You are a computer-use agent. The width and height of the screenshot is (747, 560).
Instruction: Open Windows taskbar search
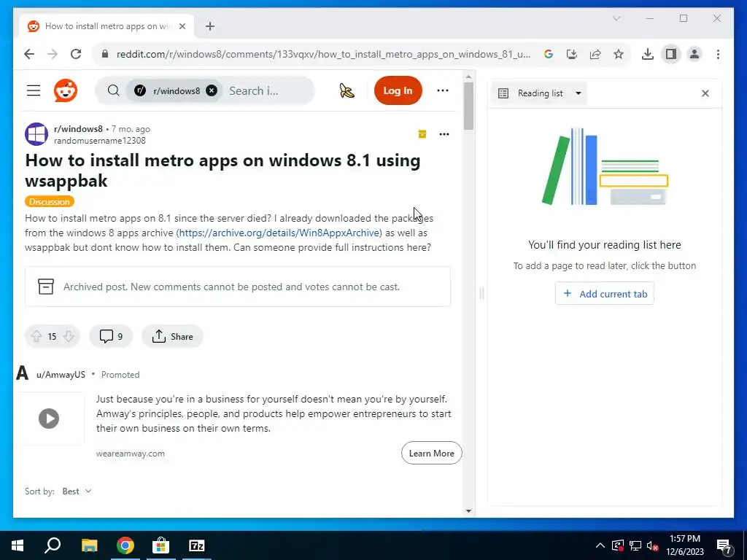pos(53,545)
